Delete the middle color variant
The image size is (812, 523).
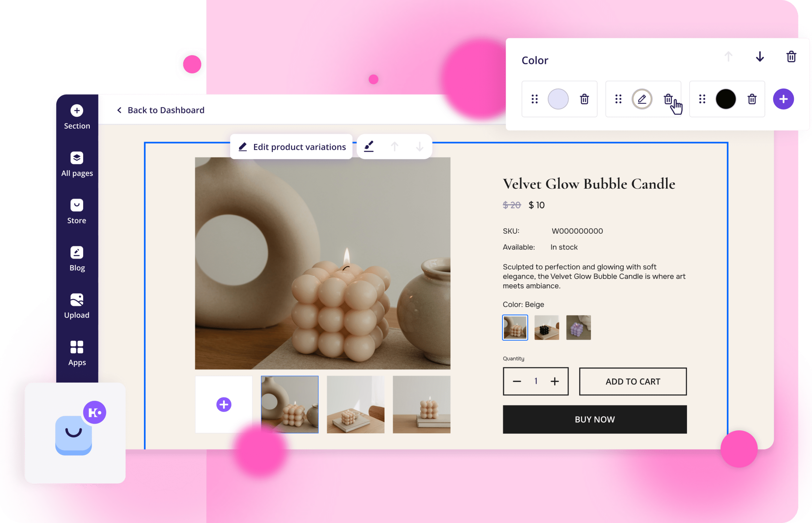[668, 99]
